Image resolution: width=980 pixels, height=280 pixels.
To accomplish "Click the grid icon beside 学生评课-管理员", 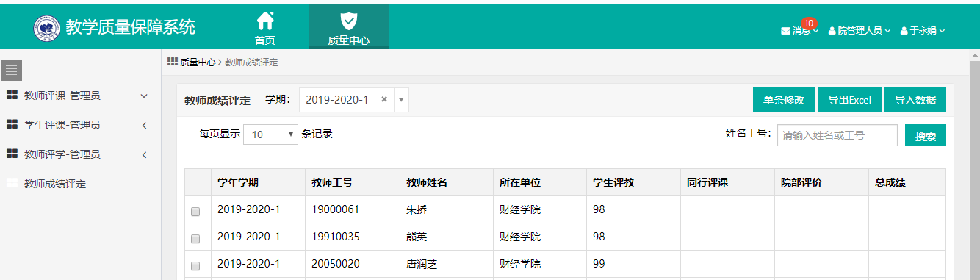I will click(x=12, y=125).
